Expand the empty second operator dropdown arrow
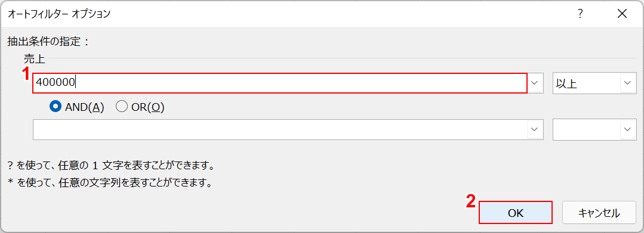Screen dimensions: 644x233 pos(627,129)
